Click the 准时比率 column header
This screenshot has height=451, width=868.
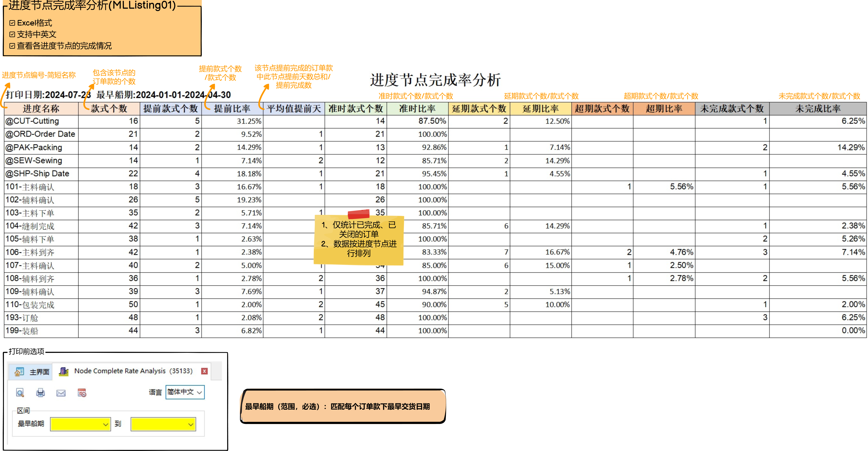pyautogui.click(x=417, y=109)
